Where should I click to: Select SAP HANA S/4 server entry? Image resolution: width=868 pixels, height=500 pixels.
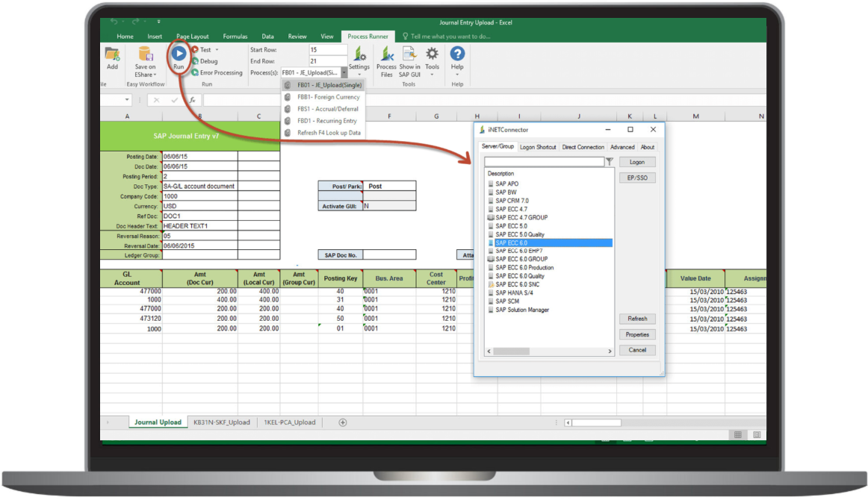514,293
